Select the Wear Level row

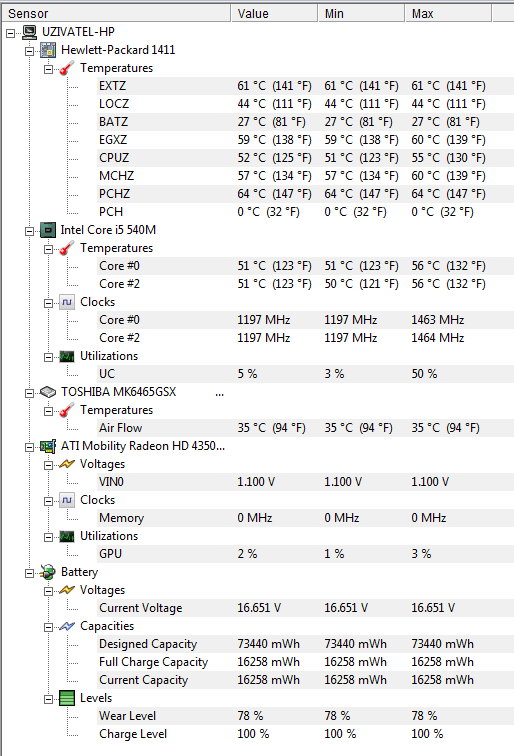click(305, 716)
